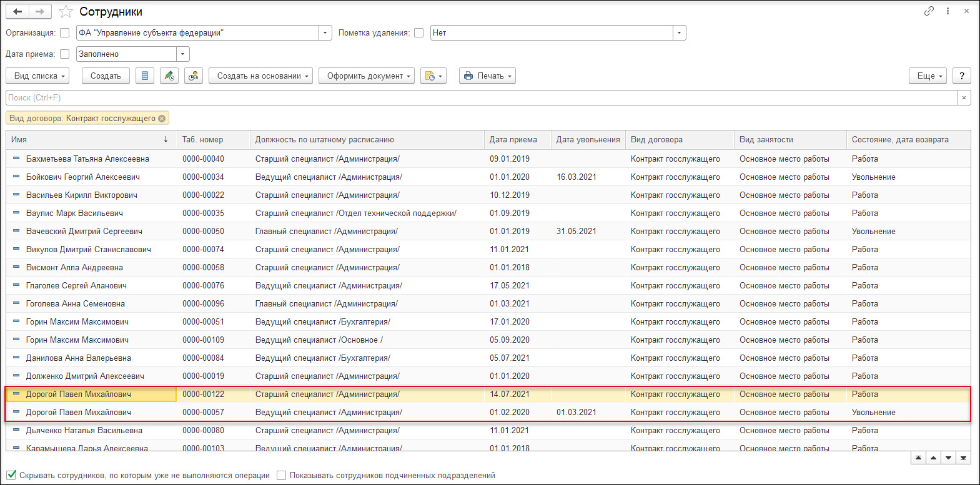Click the pencil-with-clock toolbar icon
The image size is (980, 485).
tap(169, 76)
